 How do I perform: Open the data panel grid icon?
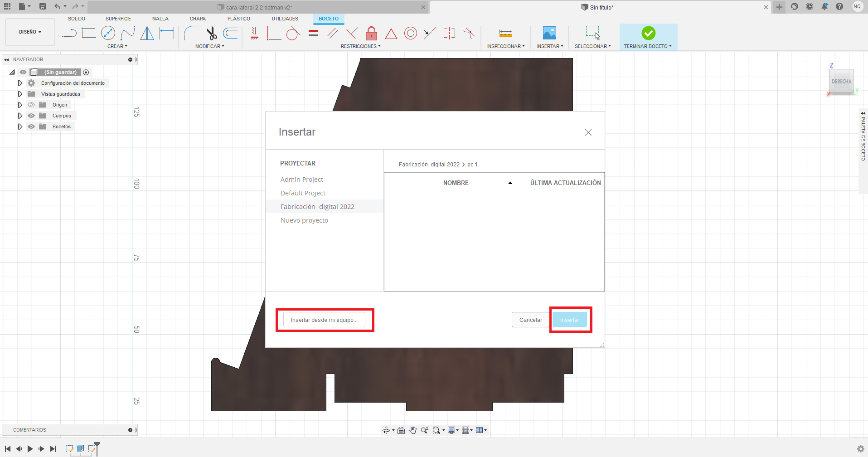[x=7, y=6]
